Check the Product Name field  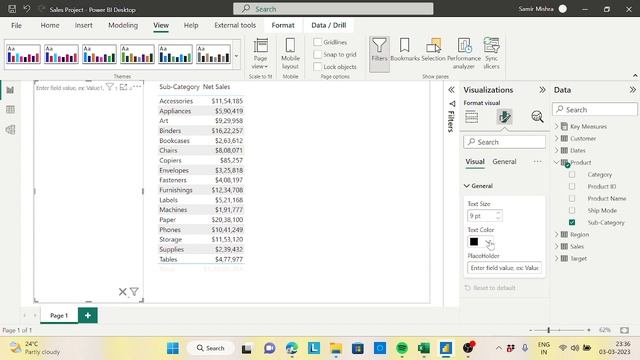(572, 198)
